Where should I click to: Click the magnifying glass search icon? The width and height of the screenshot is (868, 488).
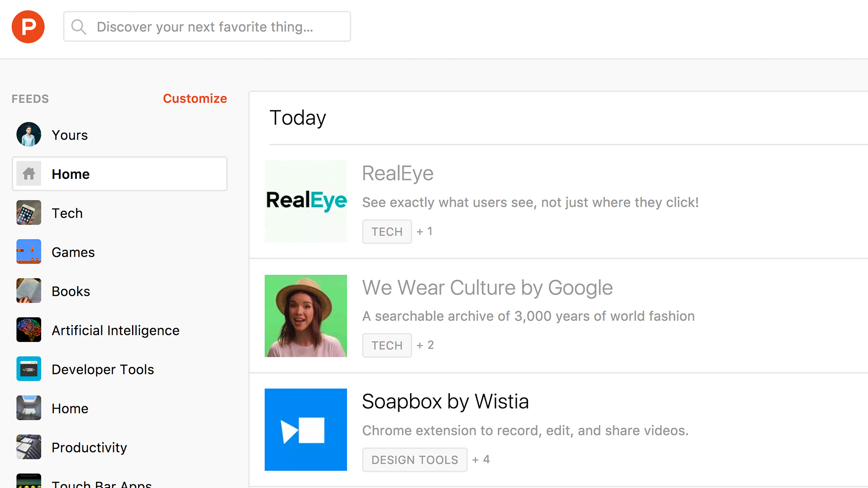tap(79, 27)
